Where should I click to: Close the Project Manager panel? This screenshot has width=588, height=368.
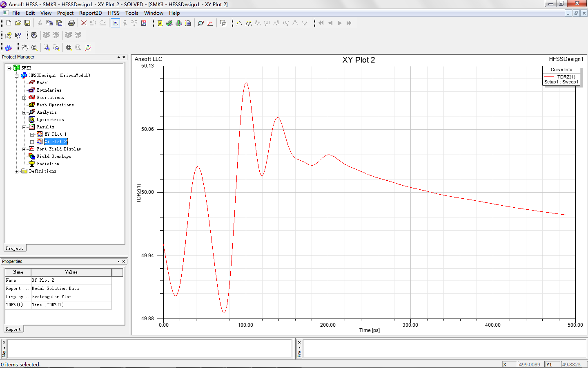(x=124, y=57)
